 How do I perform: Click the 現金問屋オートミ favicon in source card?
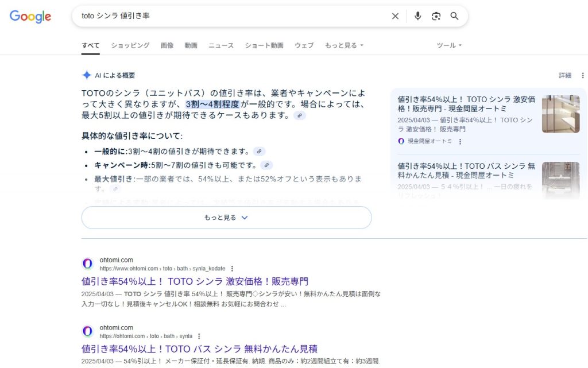pyautogui.click(x=401, y=141)
